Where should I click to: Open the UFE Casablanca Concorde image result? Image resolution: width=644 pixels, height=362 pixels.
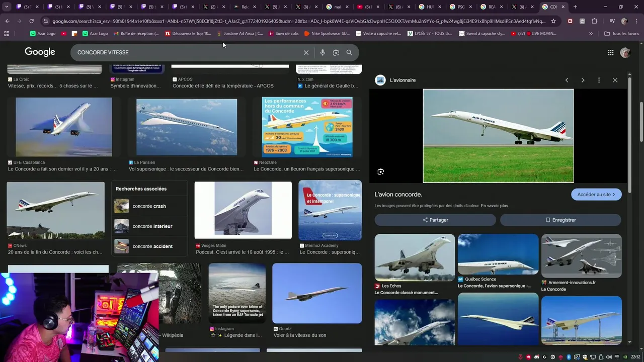click(64, 127)
